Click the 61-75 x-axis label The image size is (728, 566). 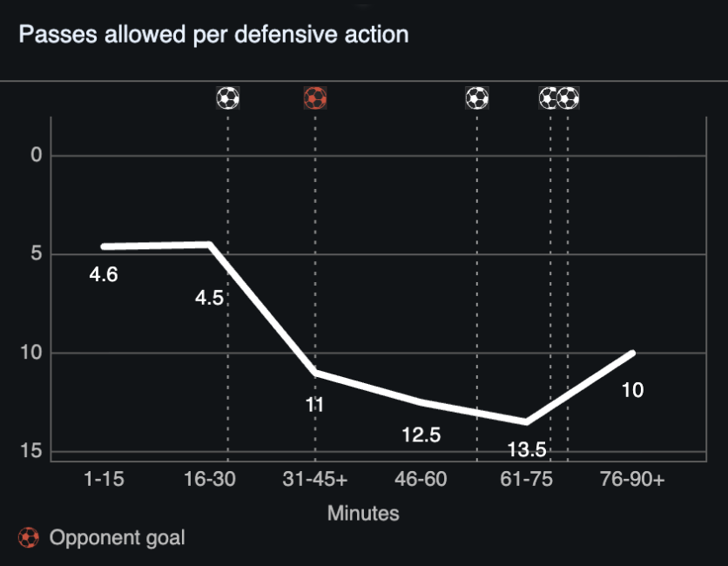pos(527,482)
